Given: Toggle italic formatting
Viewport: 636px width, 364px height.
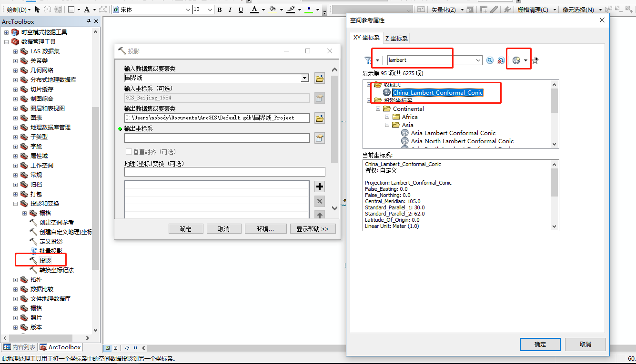Looking at the screenshot, I should pos(230,10).
